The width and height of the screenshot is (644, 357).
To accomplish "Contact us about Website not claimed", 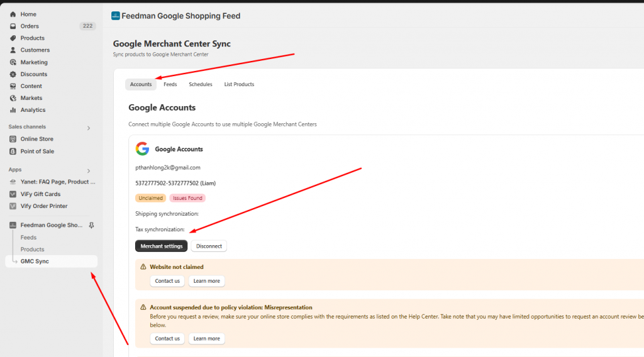I will click(x=167, y=281).
